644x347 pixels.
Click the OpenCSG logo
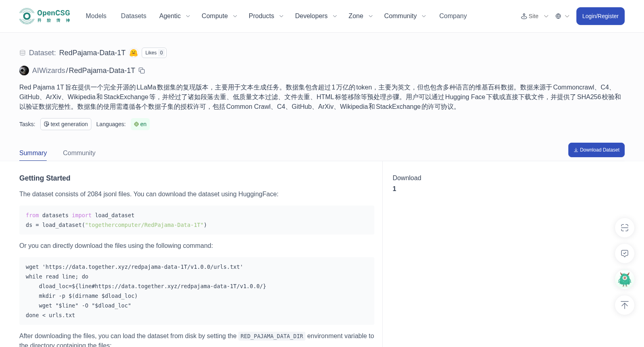click(45, 16)
